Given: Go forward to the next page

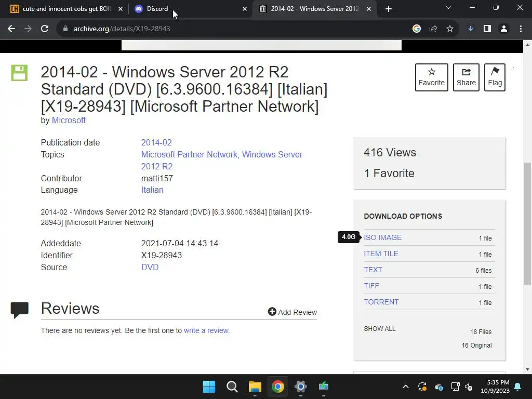Looking at the screenshot, I should tap(28, 29).
